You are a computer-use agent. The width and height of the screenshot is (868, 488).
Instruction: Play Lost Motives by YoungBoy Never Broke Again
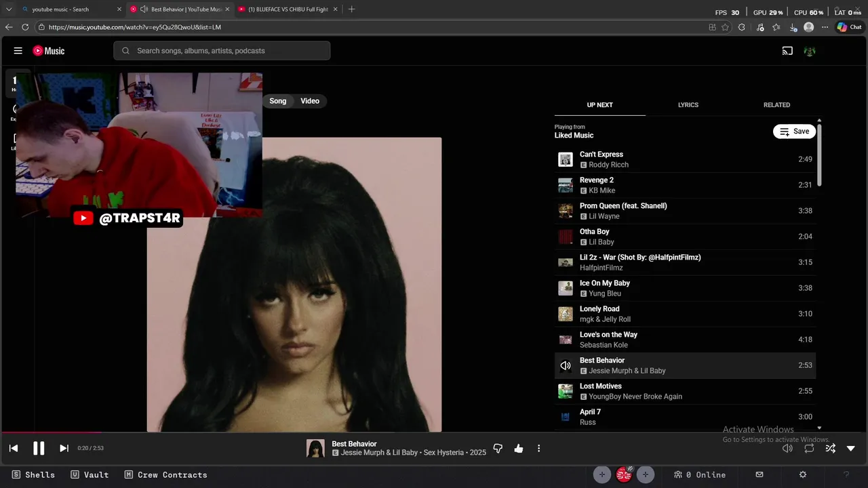[x=685, y=391]
